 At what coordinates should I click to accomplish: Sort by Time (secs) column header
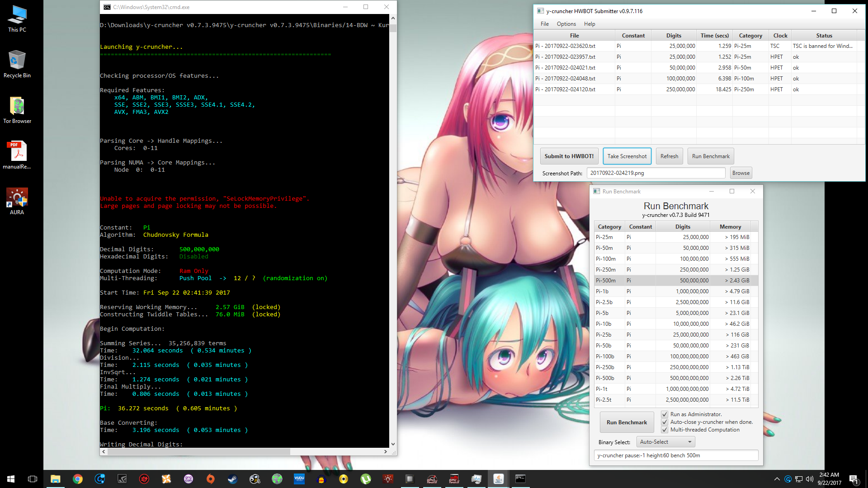[x=714, y=35]
